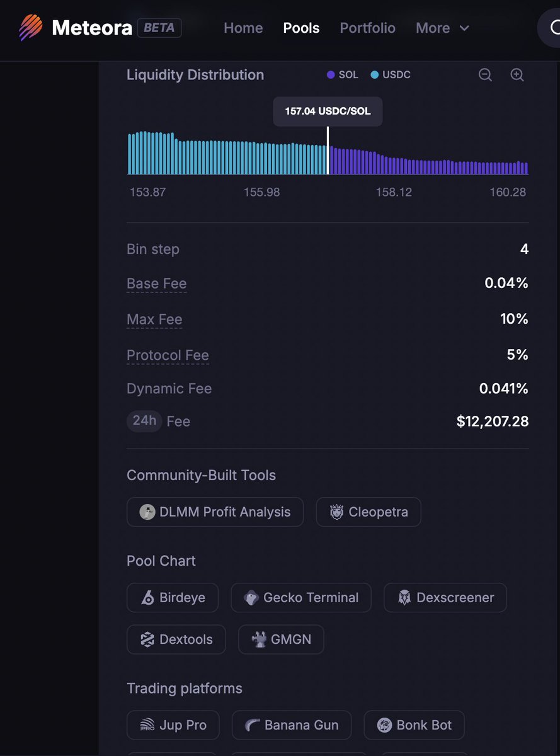
Task: Click the 153.87 axis label
Action: pyautogui.click(x=148, y=192)
